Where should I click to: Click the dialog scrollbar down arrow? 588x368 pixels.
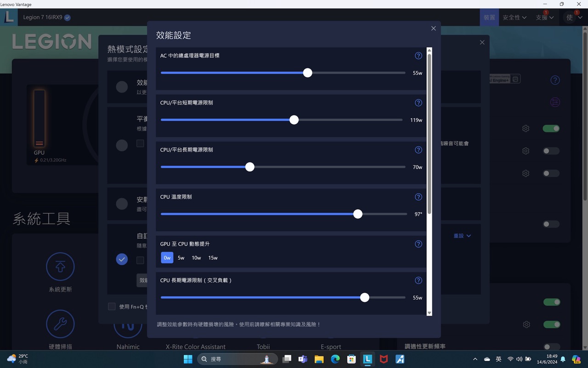(x=430, y=313)
